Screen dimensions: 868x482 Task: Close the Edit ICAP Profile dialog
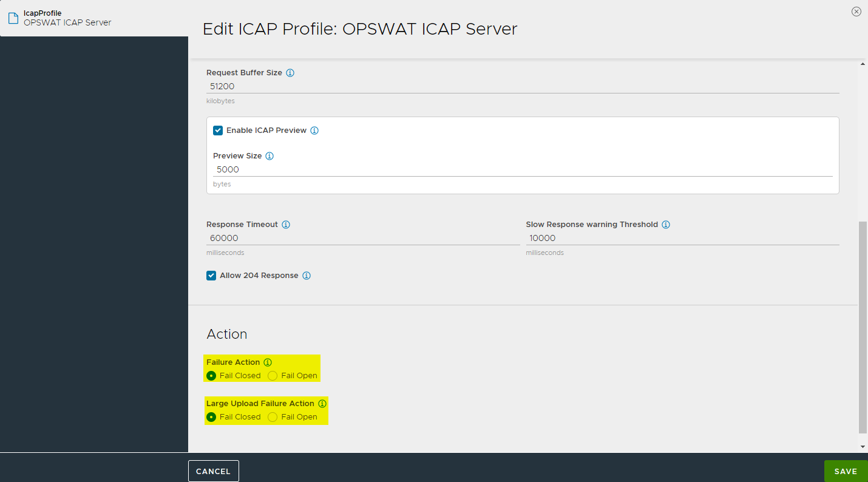[856, 12]
